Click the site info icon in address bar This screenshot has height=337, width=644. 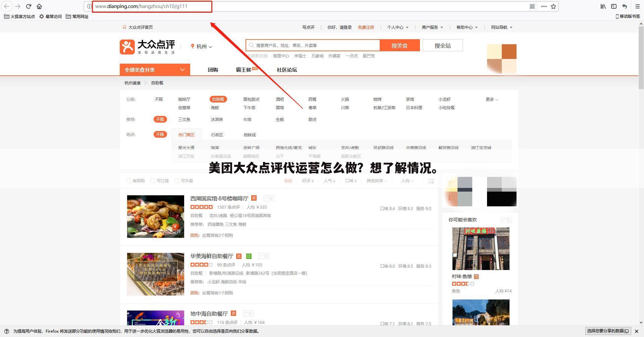[x=89, y=6]
